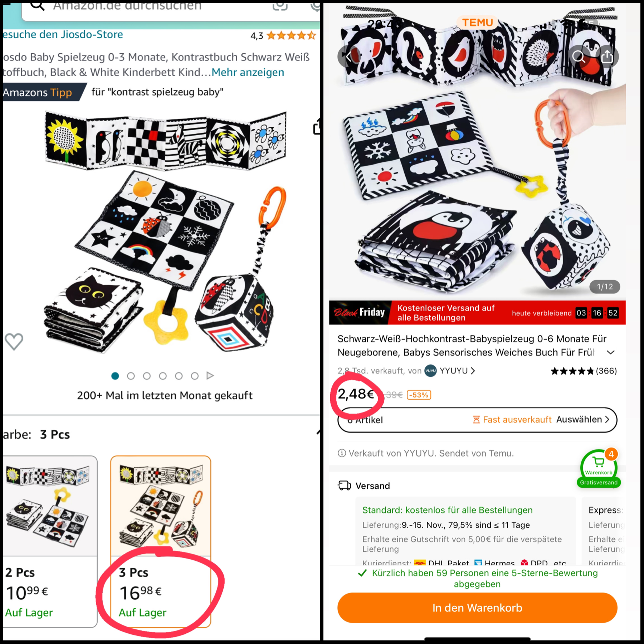The image size is (644, 644).
Task: Click Amazon star rating bar
Action: coord(291,35)
